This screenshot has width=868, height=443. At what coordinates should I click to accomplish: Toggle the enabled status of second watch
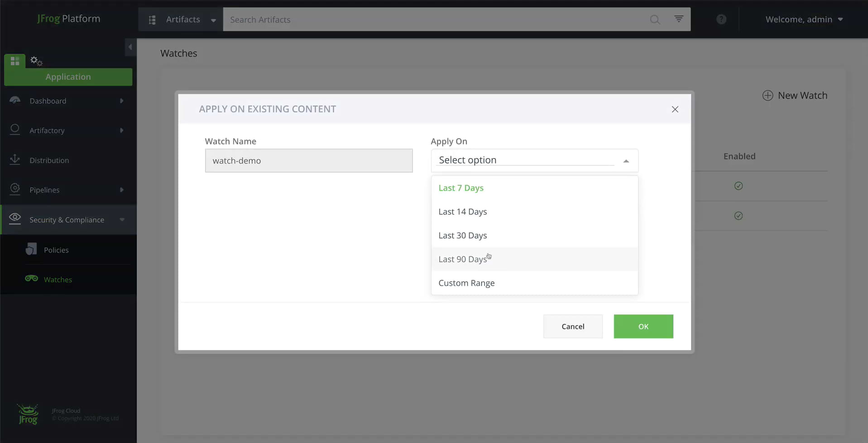tap(739, 216)
